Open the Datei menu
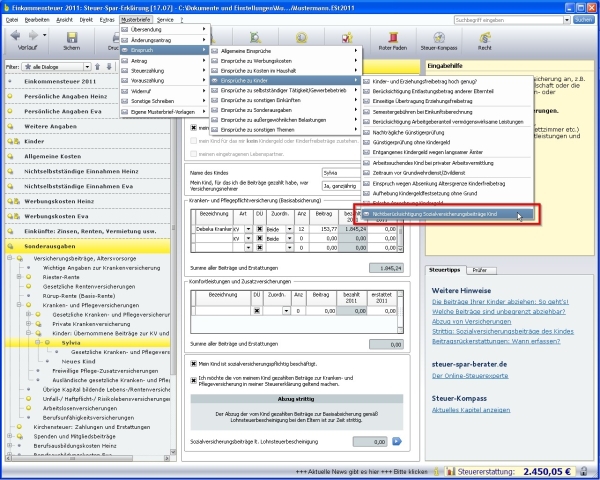600x480 pixels. pos(12,20)
